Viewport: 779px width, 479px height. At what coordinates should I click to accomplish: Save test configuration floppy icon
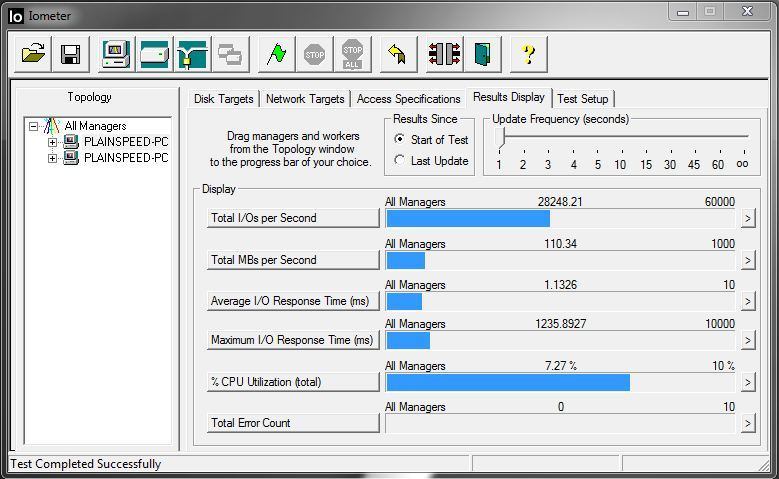coord(71,54)
